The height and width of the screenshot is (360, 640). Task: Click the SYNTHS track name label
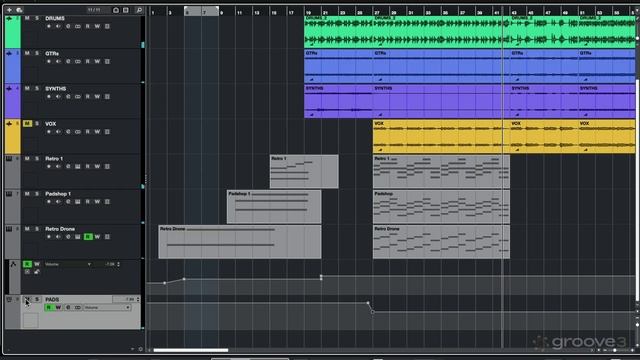tap(56, 89)
